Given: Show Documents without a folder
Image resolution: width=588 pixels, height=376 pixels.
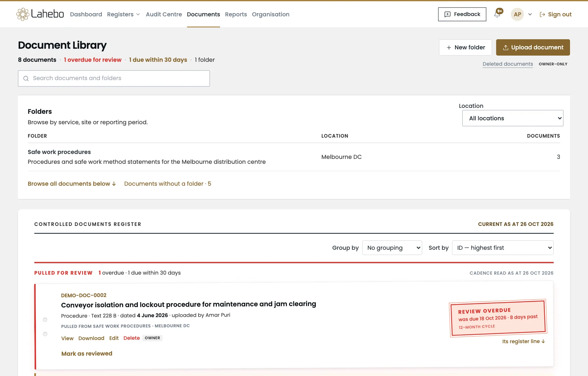Looking at the screenshot, I should [168, 184].
